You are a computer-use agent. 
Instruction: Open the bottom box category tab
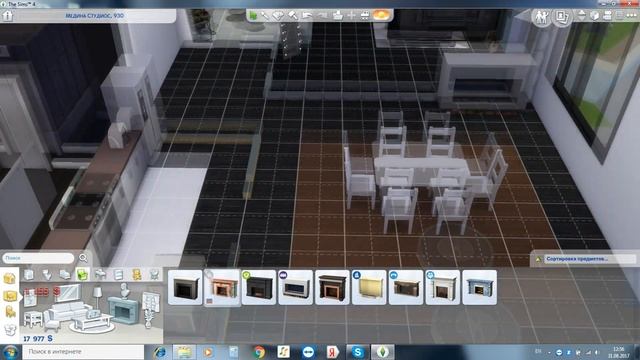[9, 329]
